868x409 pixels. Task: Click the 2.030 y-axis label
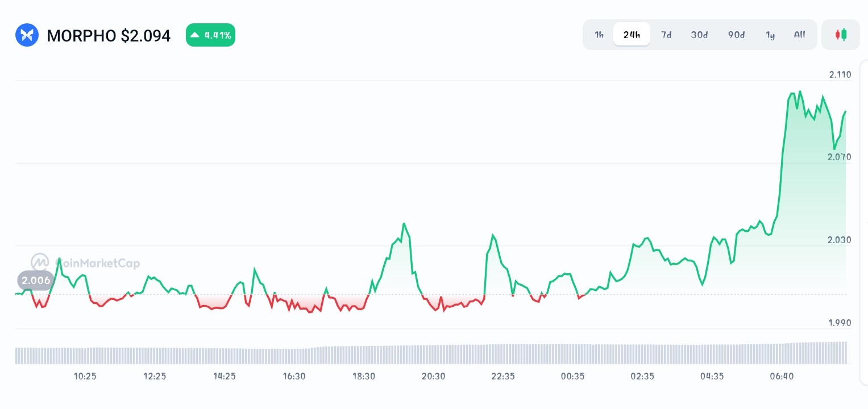tap(840, 240)
